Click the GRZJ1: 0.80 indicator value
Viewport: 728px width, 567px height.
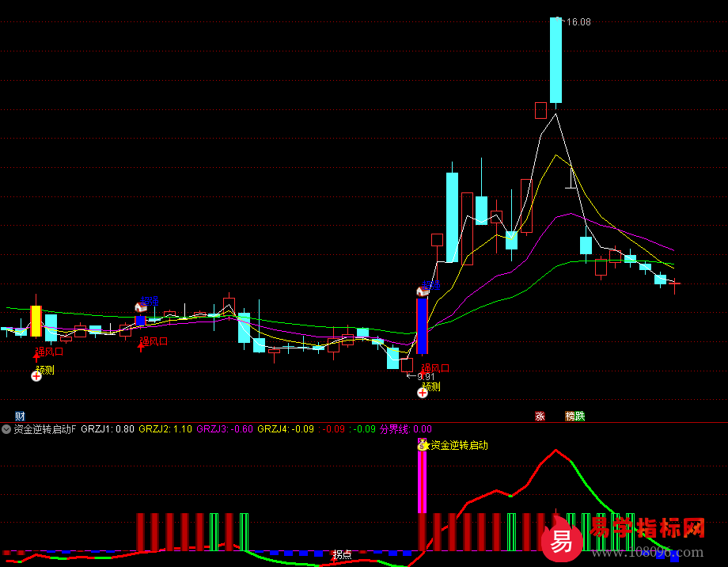(107, 429)
